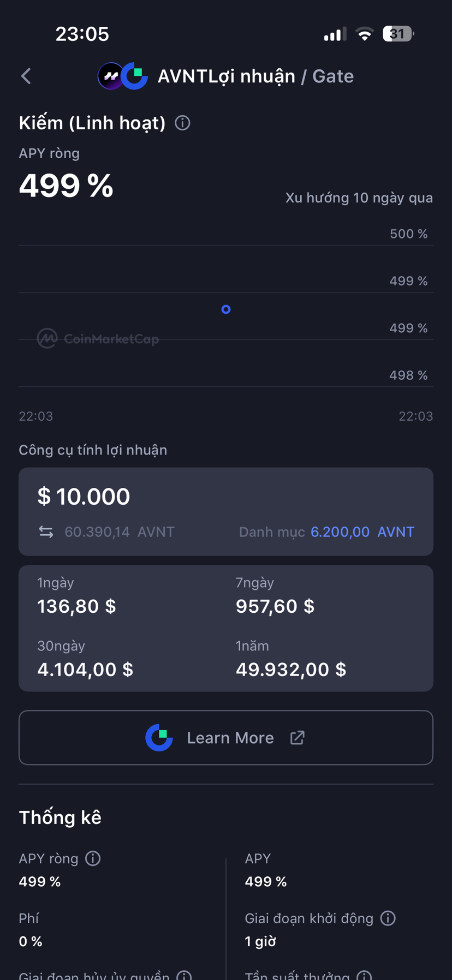The image size is (452, 980).
Task: Tap the 30ngày earnings value 4.104,00 $
Action: click(x=85, y=670)
